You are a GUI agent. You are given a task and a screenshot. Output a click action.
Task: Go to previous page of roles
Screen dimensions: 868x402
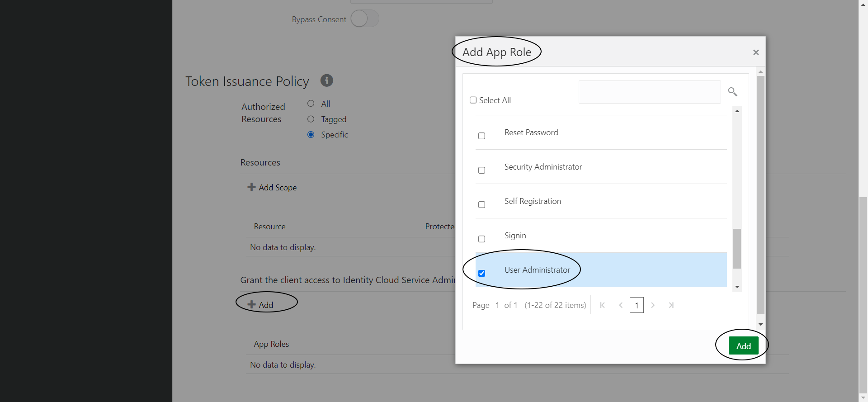[x=621, y=305]
